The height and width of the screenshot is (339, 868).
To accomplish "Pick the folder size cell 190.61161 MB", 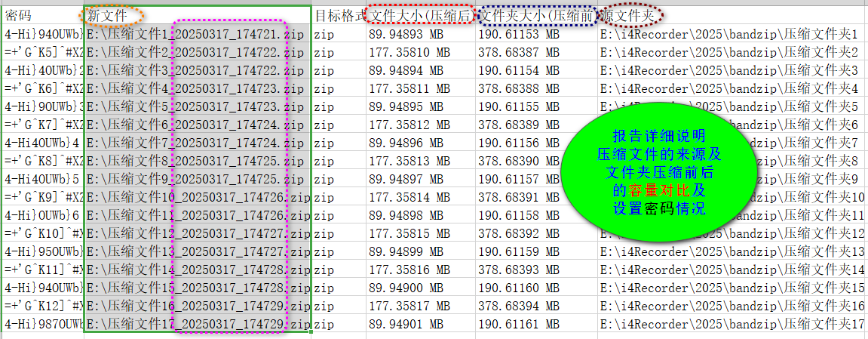I will 536,324.
